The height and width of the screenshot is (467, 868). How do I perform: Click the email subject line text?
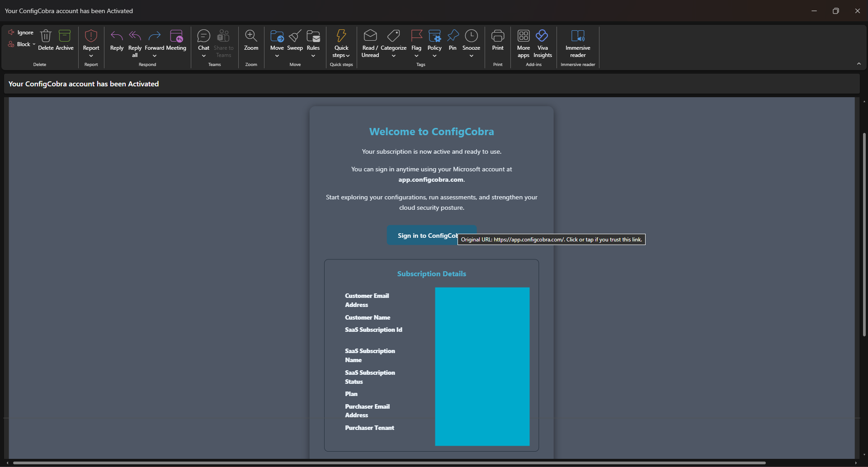pyautogui.click(x=84, y=84)
